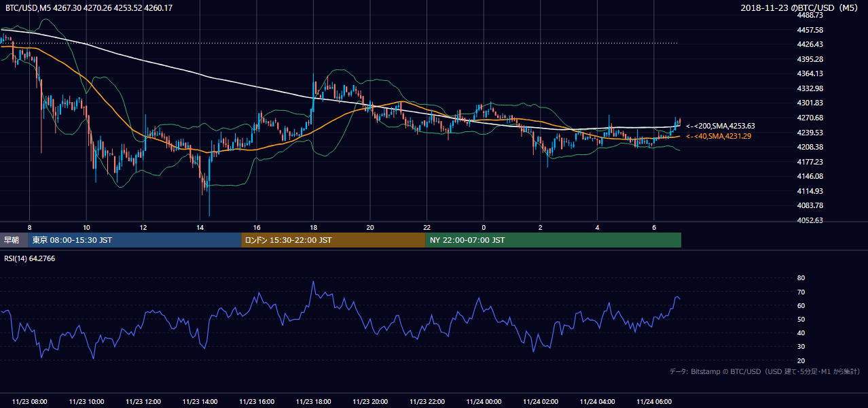The image size is (868, 408).
Task: Click the 11/23 08:00 time axis label
Action: click(30, 401)
